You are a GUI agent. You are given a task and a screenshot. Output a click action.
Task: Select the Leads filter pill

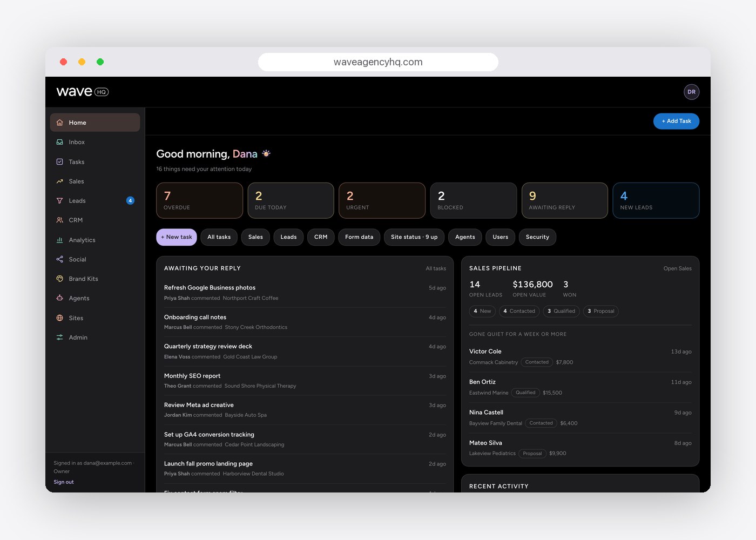(x=288, y=237)
